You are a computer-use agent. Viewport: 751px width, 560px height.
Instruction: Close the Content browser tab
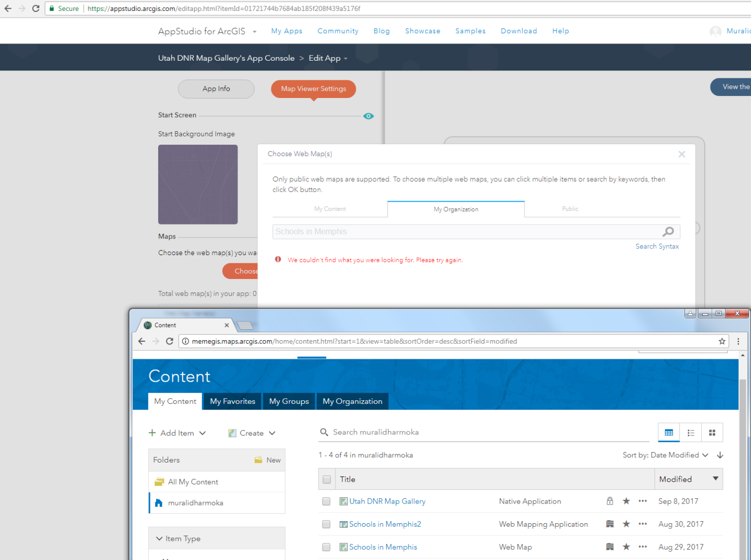click(227, 325)
